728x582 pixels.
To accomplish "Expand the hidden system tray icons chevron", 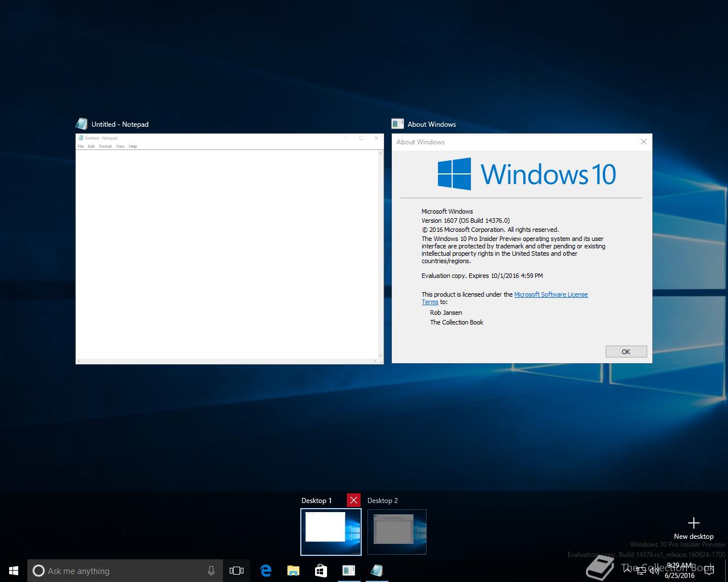I will tap(628, 571).
